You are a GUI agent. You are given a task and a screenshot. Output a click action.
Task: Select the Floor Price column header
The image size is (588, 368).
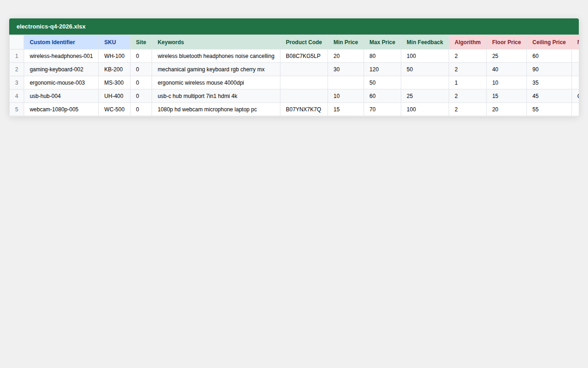coord(506,42)
